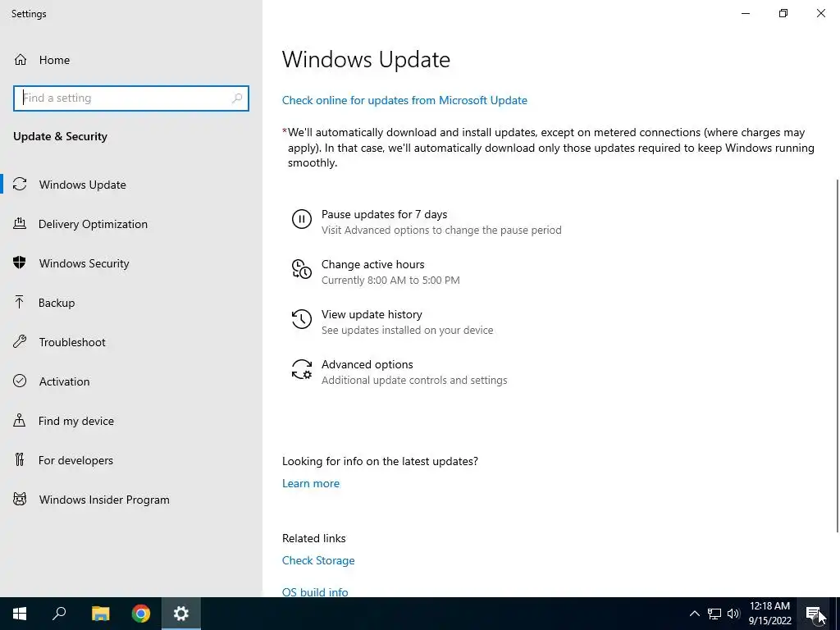Go to the Windows Security section label
Viewport: 840px width, 630px height.
click(x=84, y=263)
